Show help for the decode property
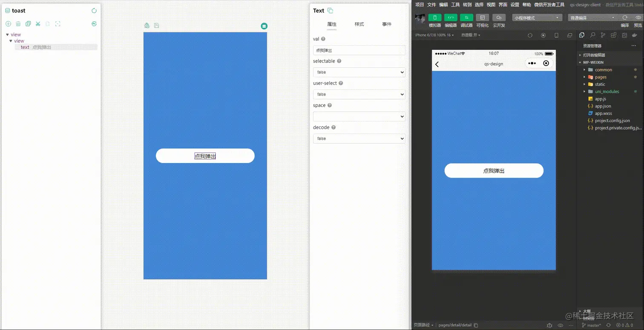 point(333,128)
